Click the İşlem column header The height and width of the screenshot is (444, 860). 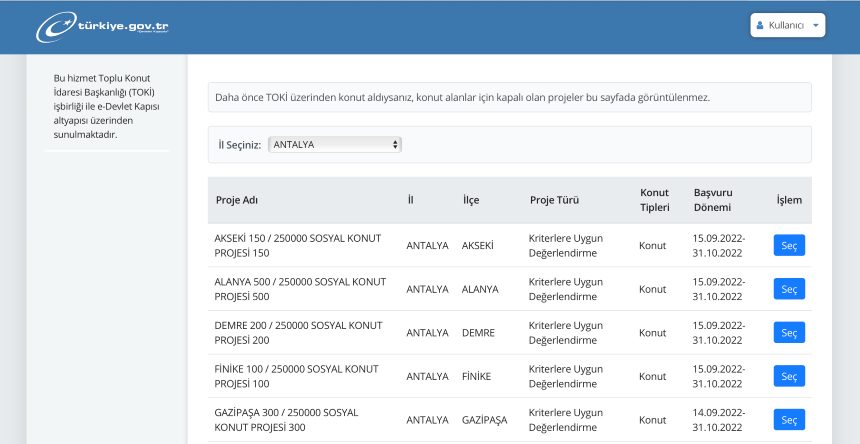point(789,200)
